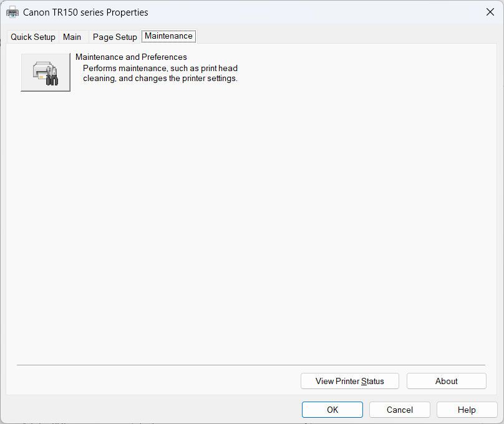The width and height of the screenshot is (504, 424).
Task: Open the About dialog
Action: point(447,381)
